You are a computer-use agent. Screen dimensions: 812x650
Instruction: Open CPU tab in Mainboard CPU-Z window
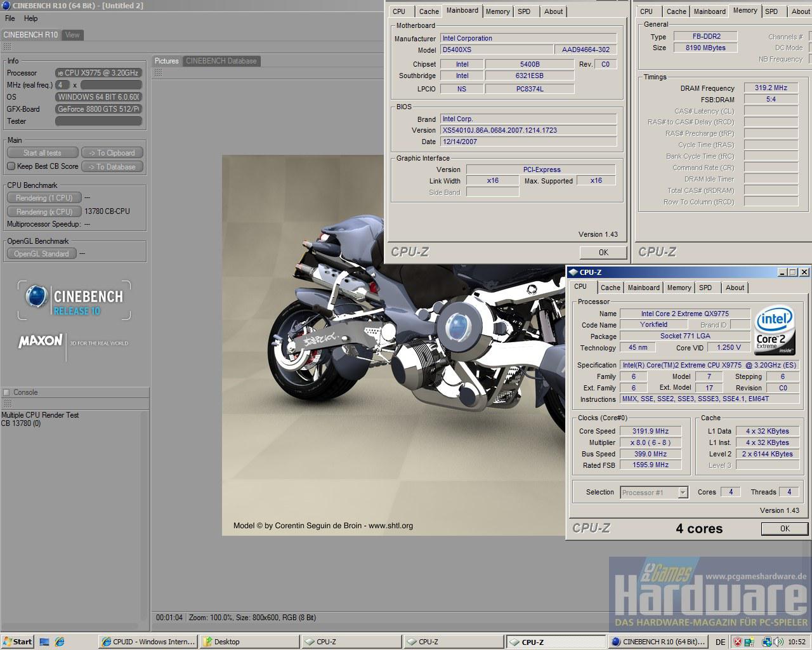click(x=399, y=11)
